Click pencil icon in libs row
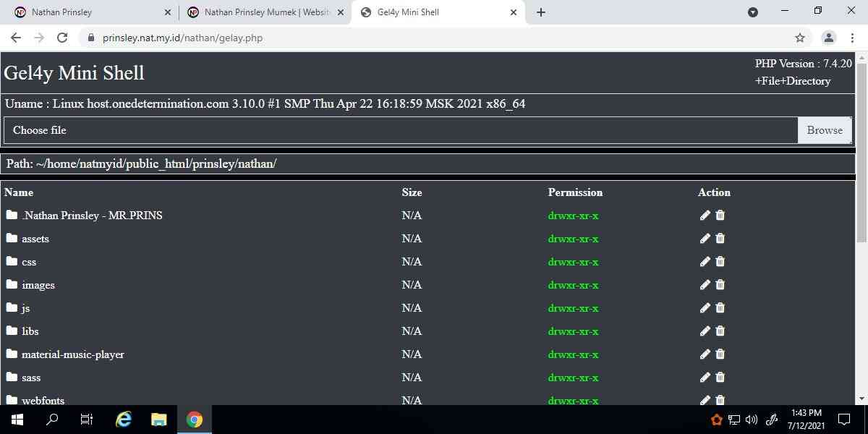Viewport: 868px width, 434px height. (x=705, y=331)
